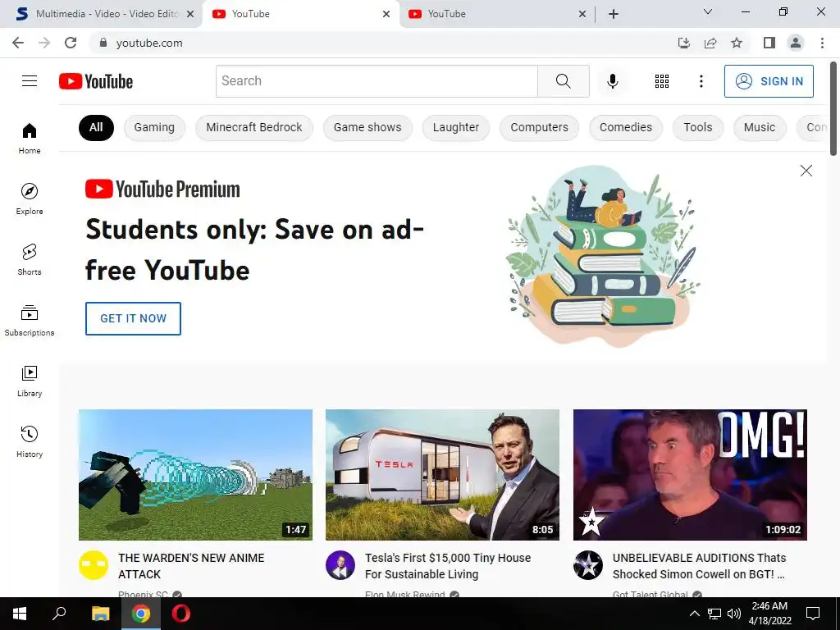Click title THE WARDEN'S NEW ANIME ATTACK
This screenshot has height=630, width=840.
tap(191, 566)
